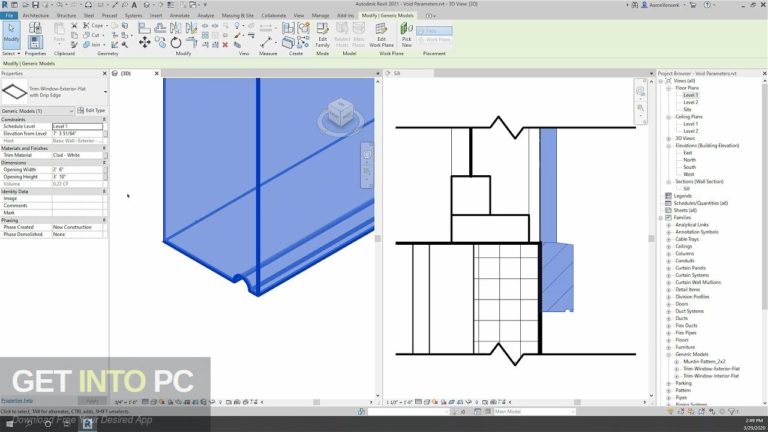Screen dimensions: 768x432
Task: Click the Properties palette ribbon button
Action: coord(35,42)
